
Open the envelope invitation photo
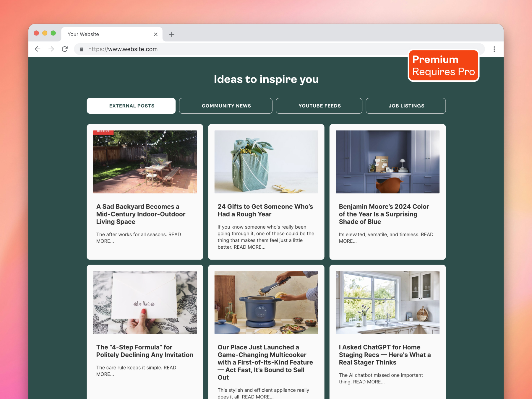[x=145, y=302]
